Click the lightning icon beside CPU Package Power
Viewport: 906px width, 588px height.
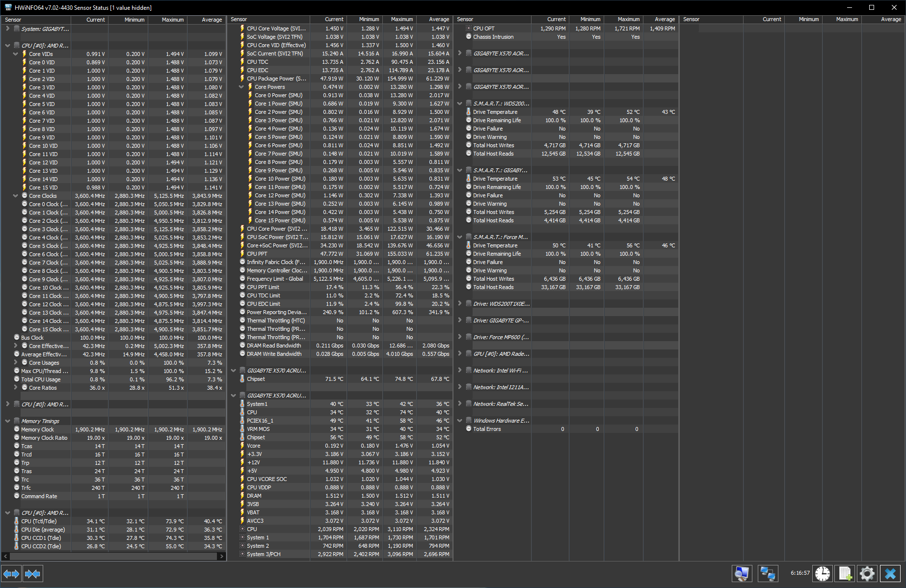pyautogui.click(x=242, y=79)
